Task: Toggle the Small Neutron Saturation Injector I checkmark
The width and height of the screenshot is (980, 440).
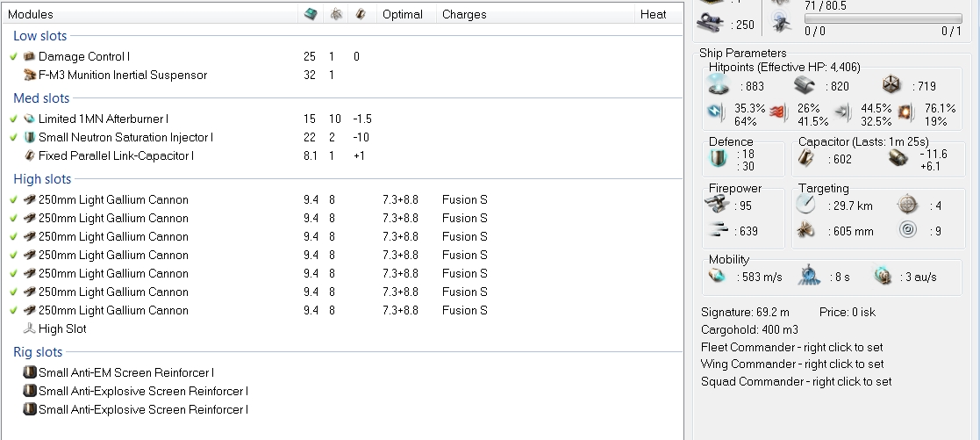Action: point(14,137)
